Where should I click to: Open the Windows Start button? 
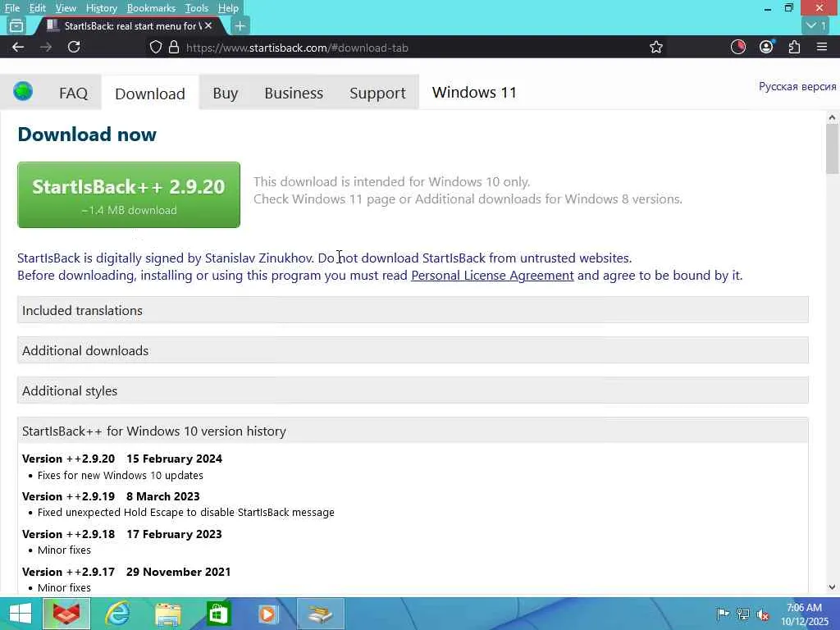click(x=21, y=614)
